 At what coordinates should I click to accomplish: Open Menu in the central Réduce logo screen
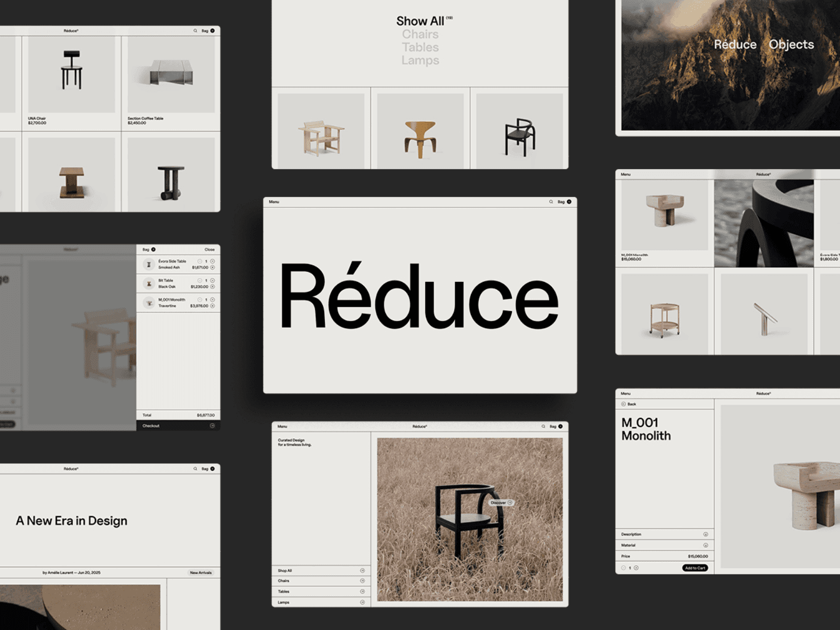[x=274, y=202]
